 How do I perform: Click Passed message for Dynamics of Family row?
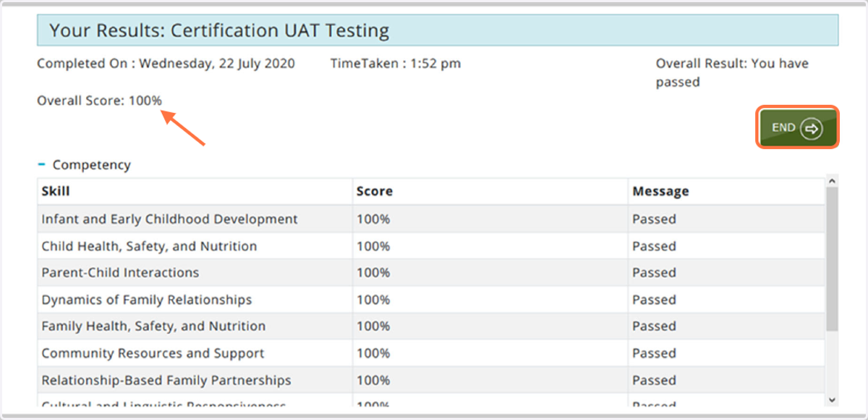[x=654, y=300]
